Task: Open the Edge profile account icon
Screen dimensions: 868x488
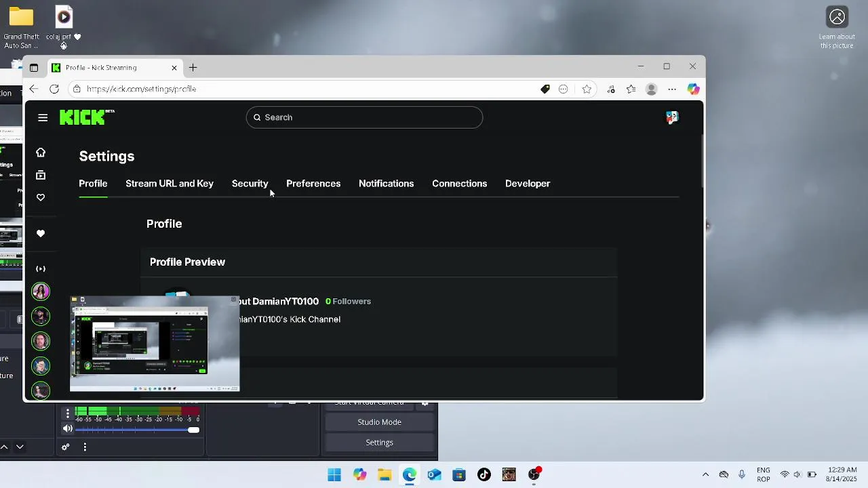Action: pos(652,89)
